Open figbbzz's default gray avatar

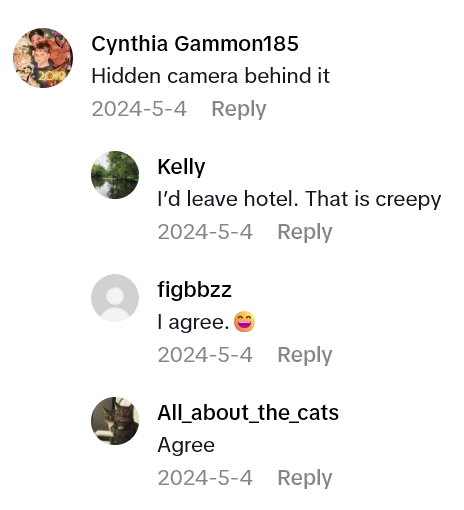click(115, 298)
